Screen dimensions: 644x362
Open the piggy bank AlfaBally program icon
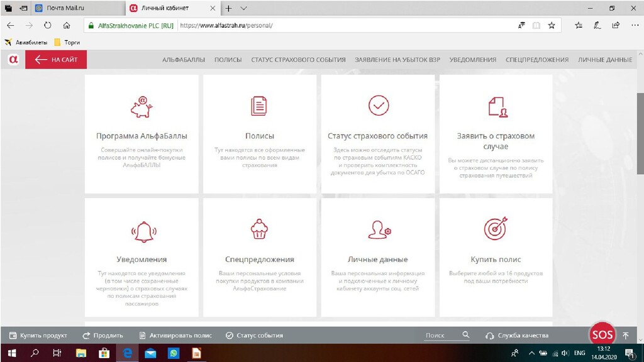click(x=142, y=107)
